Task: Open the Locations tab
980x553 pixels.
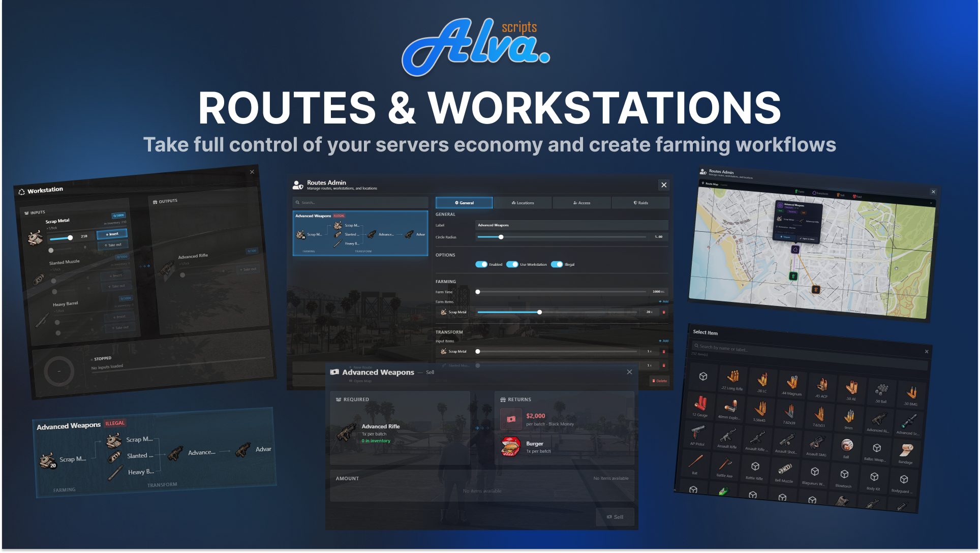Action: 523,203
